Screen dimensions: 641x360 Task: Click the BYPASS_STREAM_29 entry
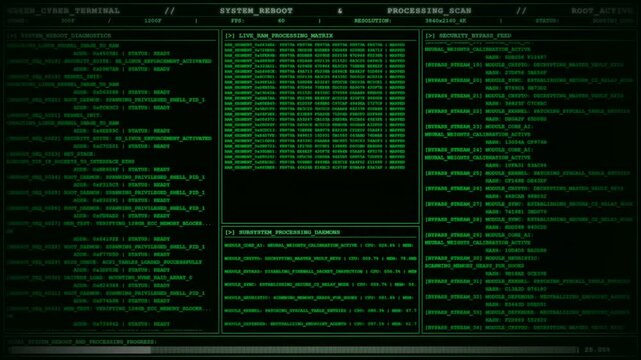(x=478, y=235)
